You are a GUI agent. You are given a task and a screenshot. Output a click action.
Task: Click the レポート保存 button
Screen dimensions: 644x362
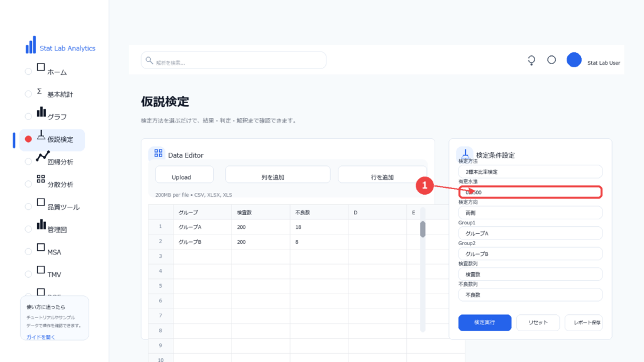584,322
